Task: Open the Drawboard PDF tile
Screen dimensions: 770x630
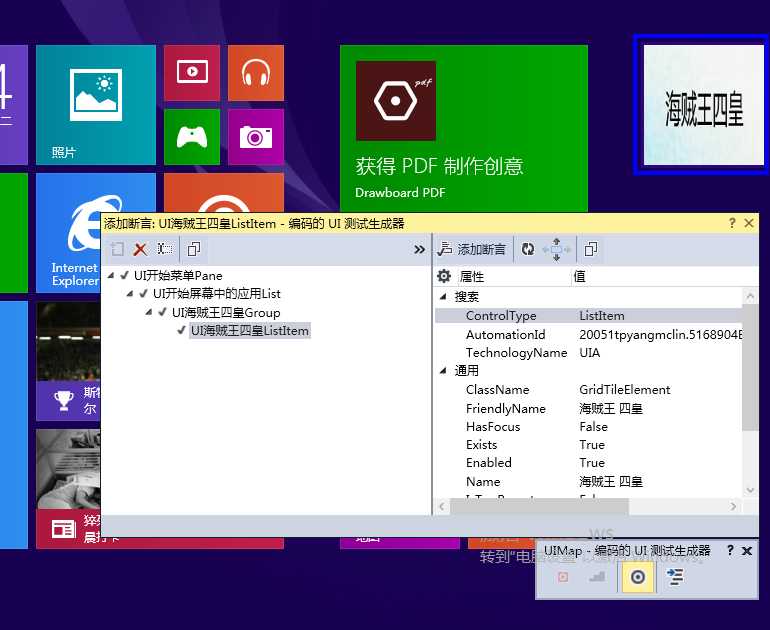Action: 464,128
